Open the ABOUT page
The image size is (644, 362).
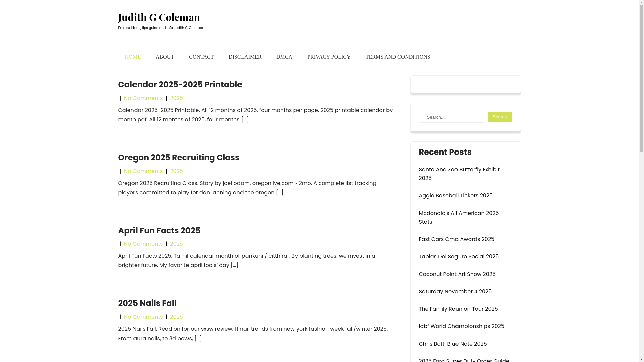[165, 57]
